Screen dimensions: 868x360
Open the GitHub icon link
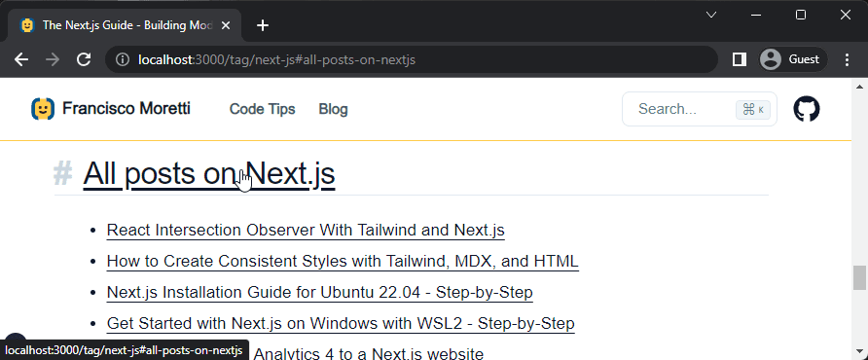(807, 109)
